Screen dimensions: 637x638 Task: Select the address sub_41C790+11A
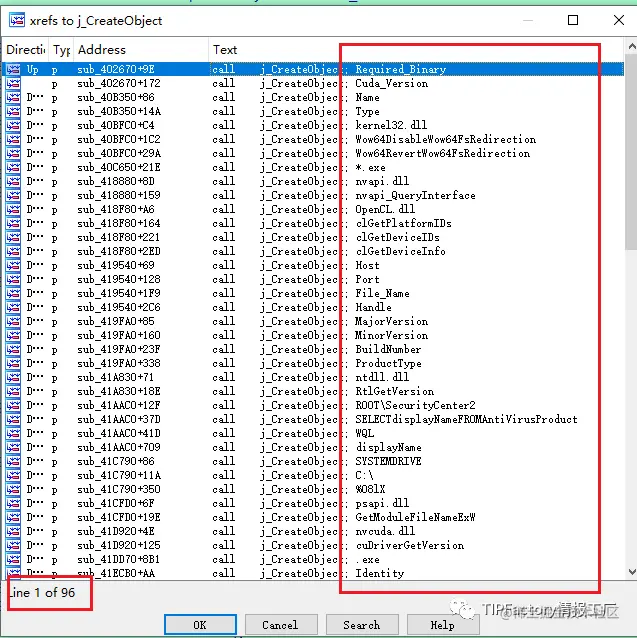[x=119, y=475]
